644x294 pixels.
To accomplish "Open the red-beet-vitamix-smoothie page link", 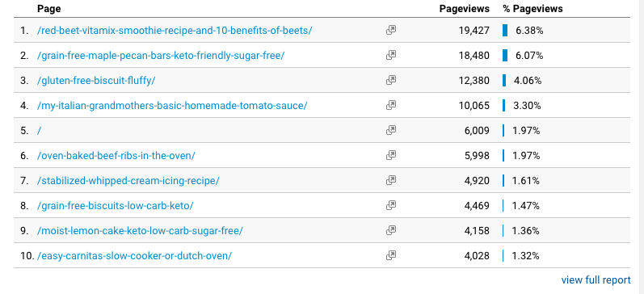I will coord(175,31).
